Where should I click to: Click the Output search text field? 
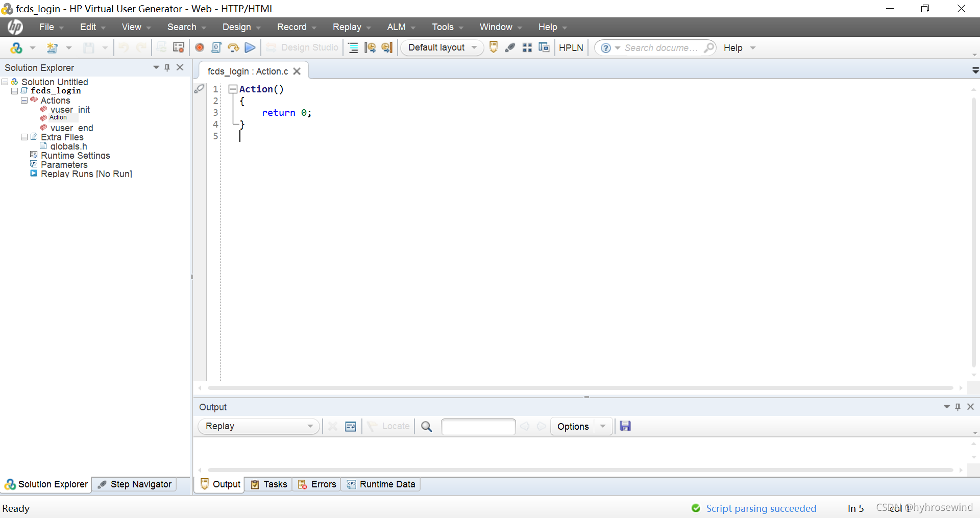pos(478,427)
